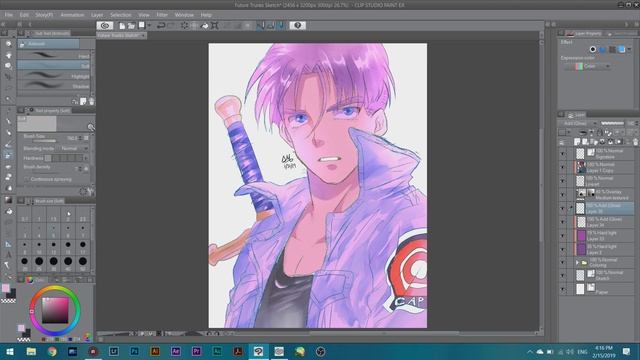Screen dimensions: 640x360
Task: Open the Animation menu
Action: pyautogui.click(x=72, y=15)
